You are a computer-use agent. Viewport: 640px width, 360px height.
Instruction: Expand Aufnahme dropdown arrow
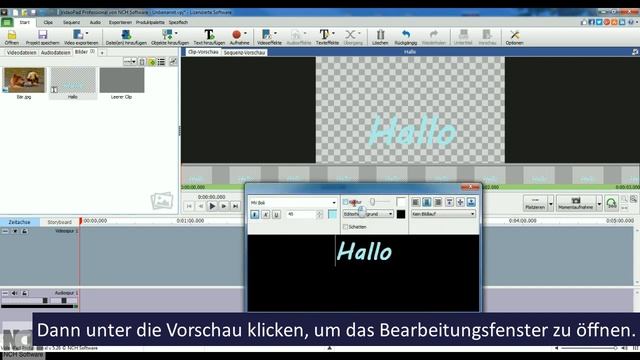[x=245, y=33]
